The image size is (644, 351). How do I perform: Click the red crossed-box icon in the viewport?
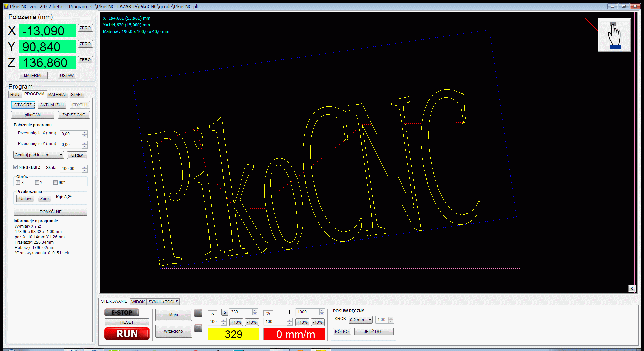tap(591, 27)
